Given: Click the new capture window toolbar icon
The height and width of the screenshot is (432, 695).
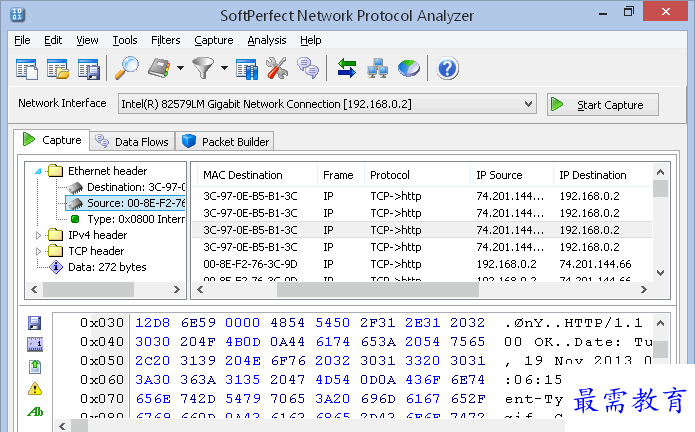Looking at the screenshot, I should [x=27, y=69].
